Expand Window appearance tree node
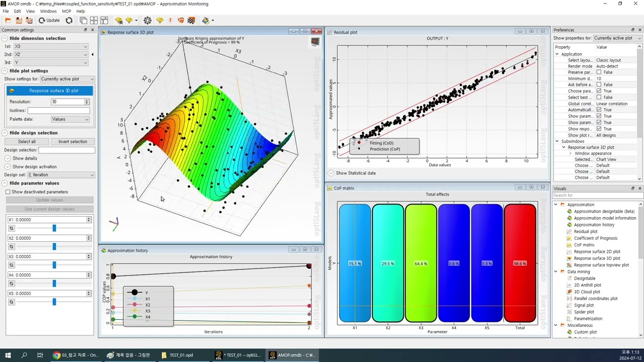This screenshot has width=644, height=362. (571, 153)
